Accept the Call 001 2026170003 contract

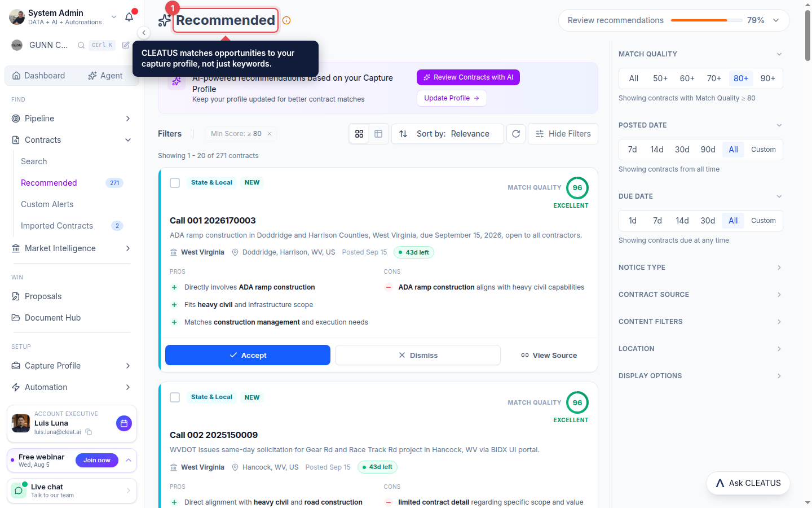[248, 355]
